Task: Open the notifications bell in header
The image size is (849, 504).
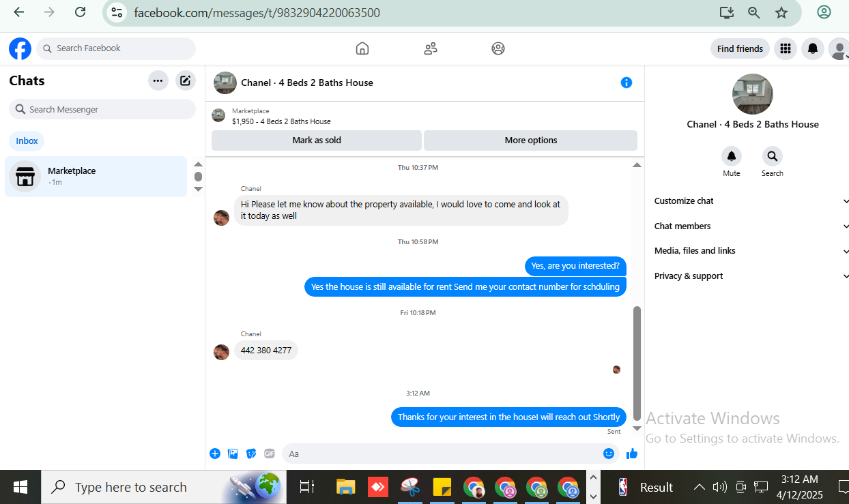Action: (812, 48)
